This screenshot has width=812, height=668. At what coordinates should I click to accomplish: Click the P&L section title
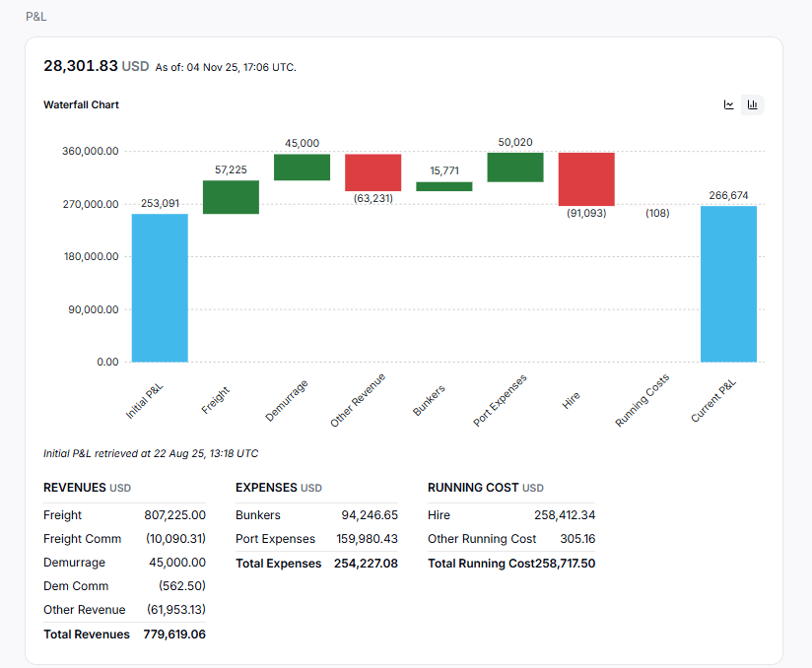click(x=36, y=17)
